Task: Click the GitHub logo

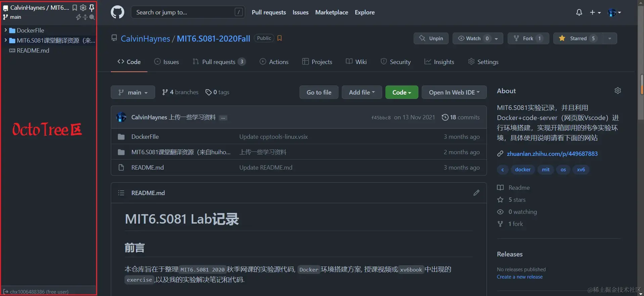Action: click(118, 12)
